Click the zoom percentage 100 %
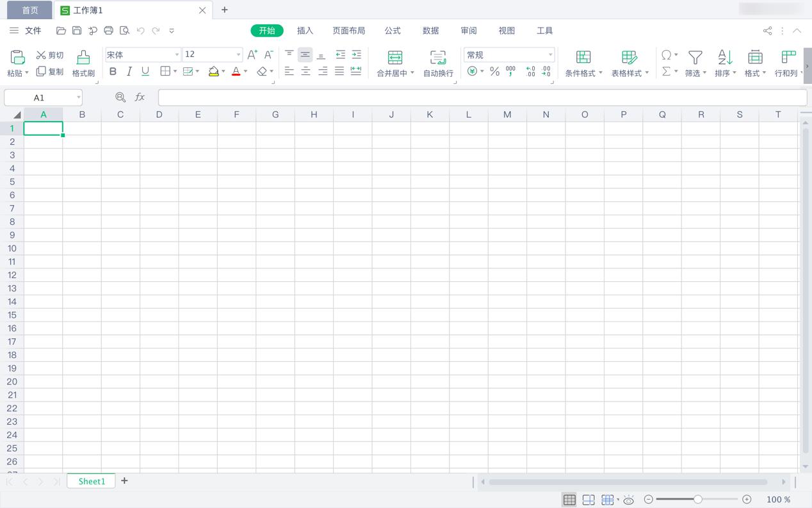812x508 pixels. [x=778, y=500]
